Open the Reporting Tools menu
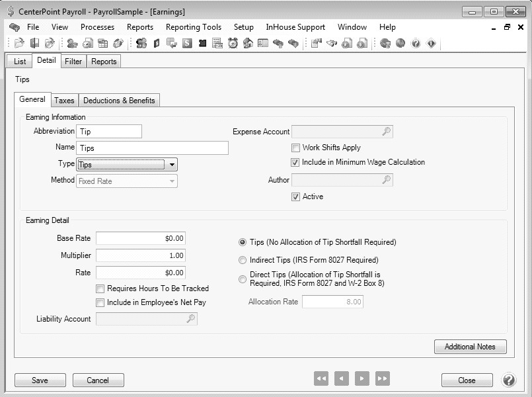The image size is (532, 397). pos(194,27)
